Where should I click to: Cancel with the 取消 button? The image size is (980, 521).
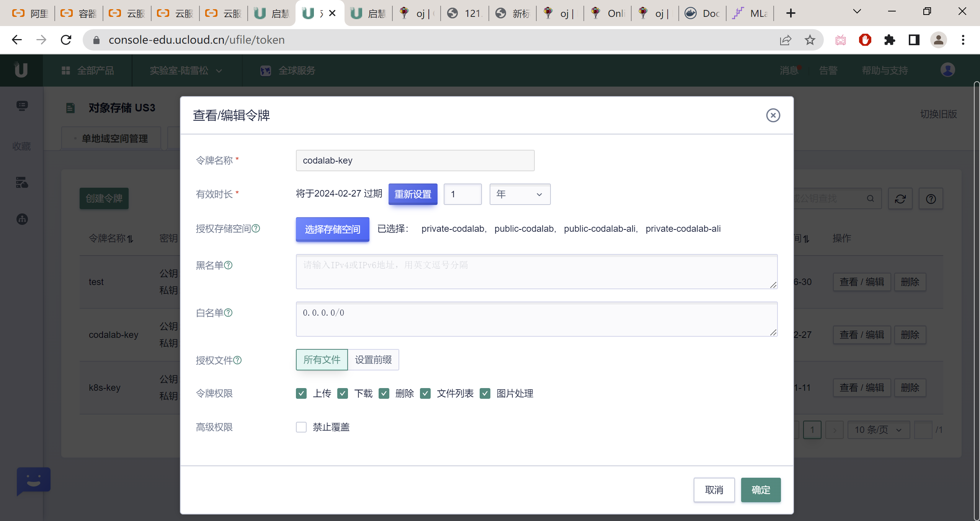[x=714, y=490]
